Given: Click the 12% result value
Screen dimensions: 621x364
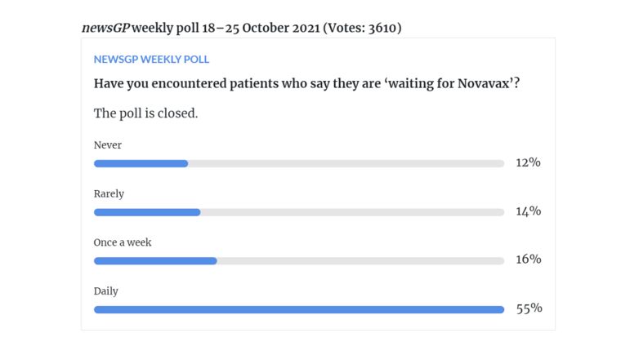Looking at the screenshot, I should (x=528, y=162).
